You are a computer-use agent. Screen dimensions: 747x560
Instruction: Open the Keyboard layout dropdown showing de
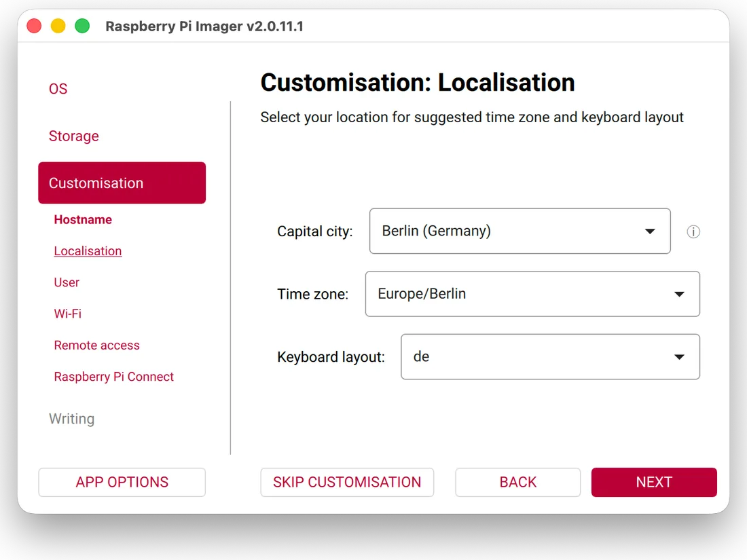550,356
